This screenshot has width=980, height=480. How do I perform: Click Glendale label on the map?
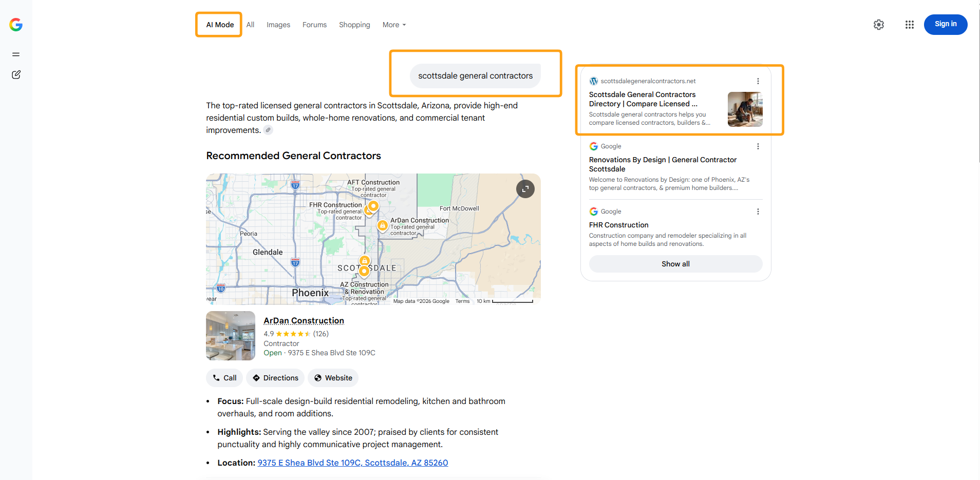point(268,252)
